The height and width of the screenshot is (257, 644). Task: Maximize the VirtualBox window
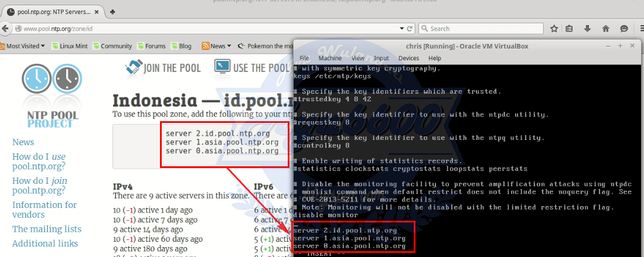pos(620,46)
